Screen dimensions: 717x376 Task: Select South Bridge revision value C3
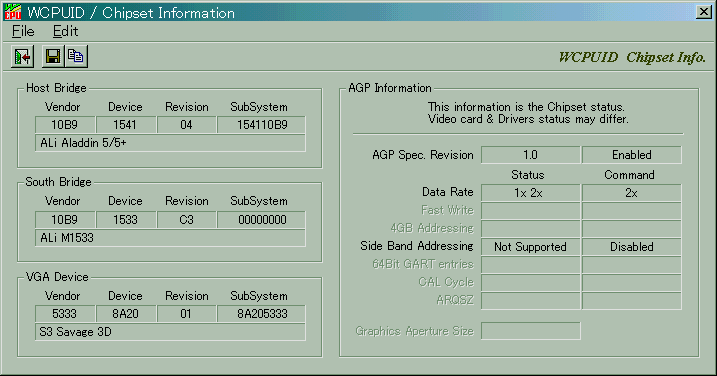[187, 220]
